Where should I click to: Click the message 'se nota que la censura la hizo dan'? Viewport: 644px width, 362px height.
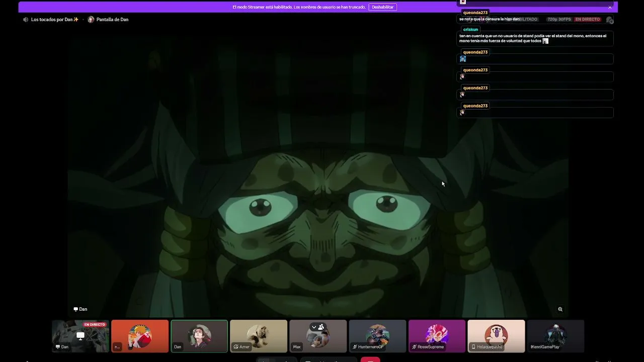coord(490,19)
